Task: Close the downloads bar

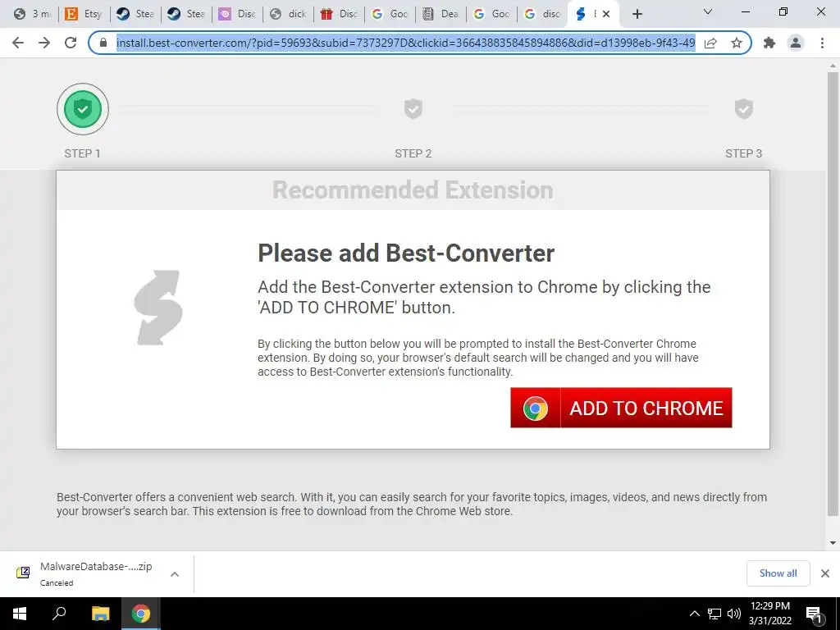Action: [x=825, y=573]
